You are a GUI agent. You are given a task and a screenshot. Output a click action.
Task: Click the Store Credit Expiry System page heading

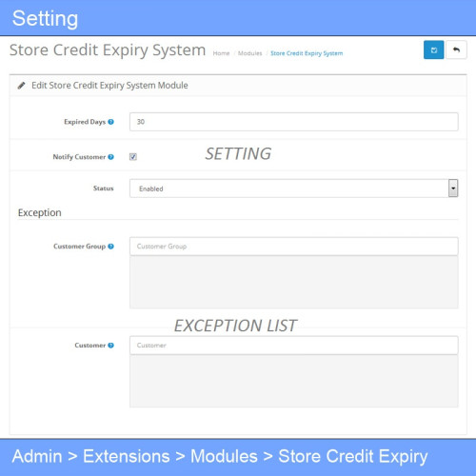108,50
